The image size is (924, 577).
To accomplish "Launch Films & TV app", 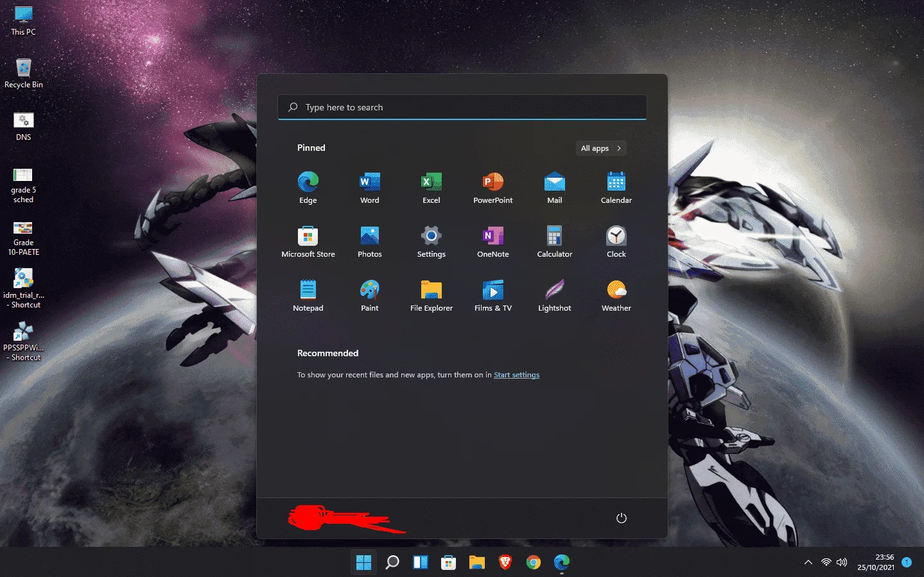I will click(493, 295).
